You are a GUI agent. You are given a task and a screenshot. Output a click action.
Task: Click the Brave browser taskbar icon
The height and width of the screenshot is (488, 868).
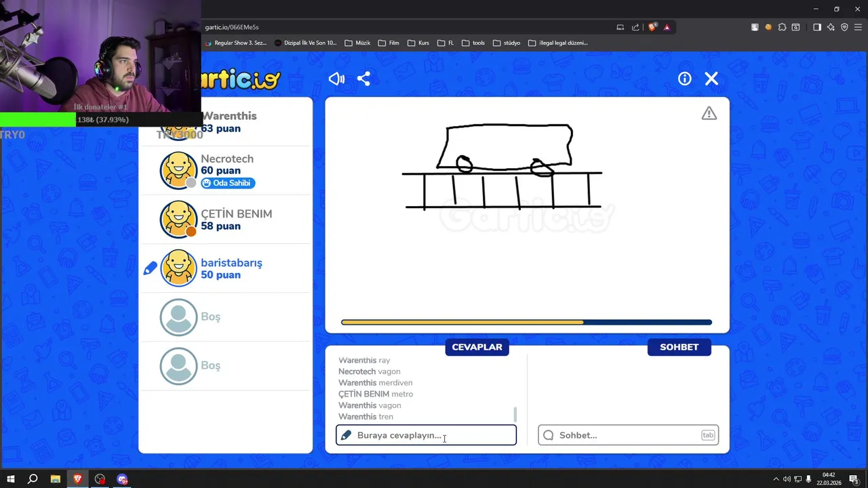click(78, 479)
